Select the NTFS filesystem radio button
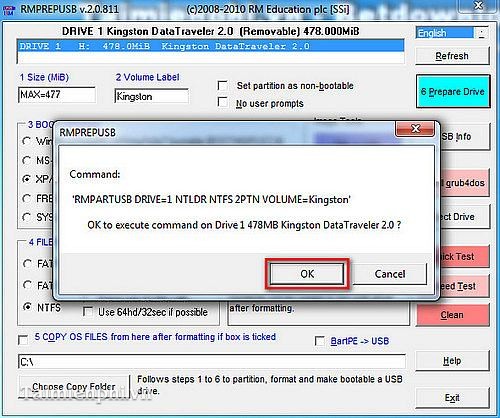Screen dimensions: 500x418 [27, 307]
